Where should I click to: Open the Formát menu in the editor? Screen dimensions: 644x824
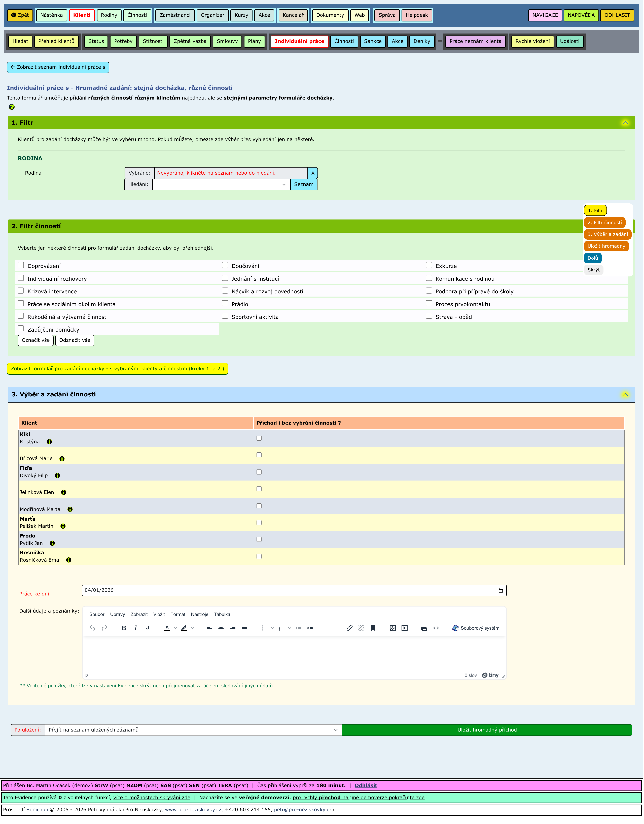178,615
